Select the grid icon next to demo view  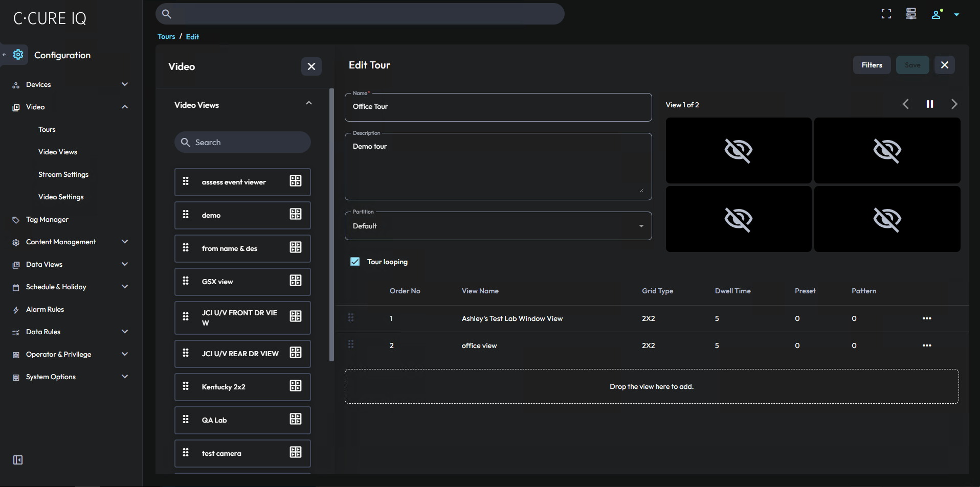296,215
